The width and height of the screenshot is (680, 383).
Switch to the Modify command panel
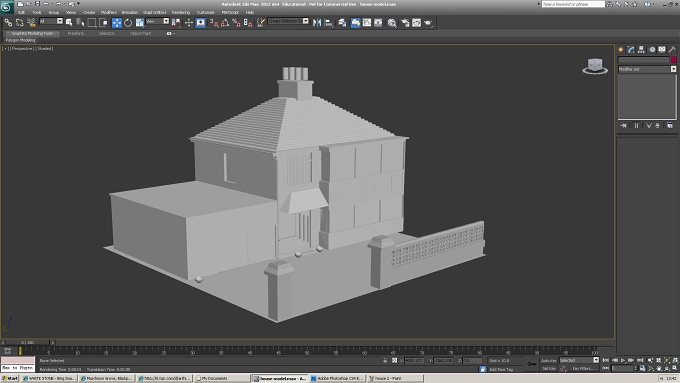(631, 49)
